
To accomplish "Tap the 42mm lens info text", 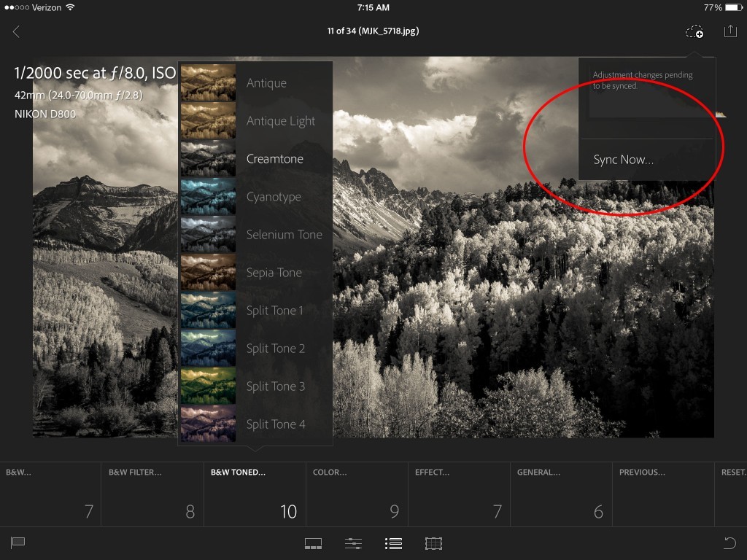I will 79,96.
